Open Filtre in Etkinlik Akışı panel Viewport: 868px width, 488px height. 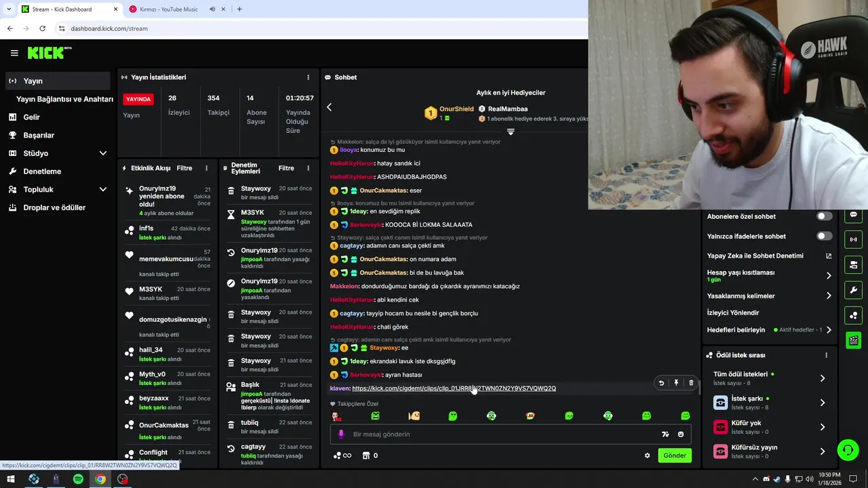point(184,168)
